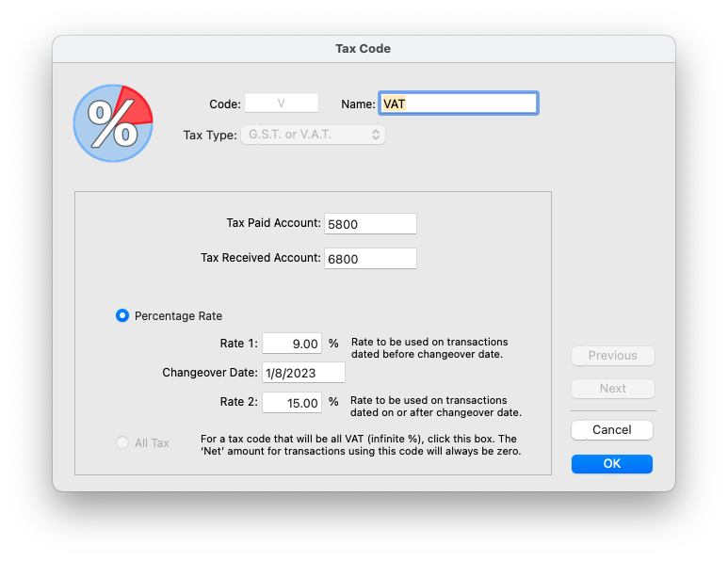Click the Previous button
Screen dimensions: 728x561
coord(613,356)
